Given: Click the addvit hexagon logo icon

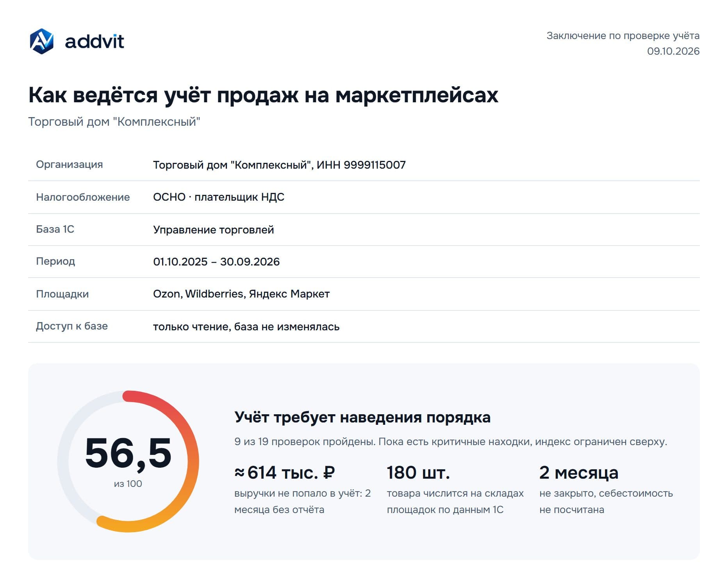Looking at the screenshot, I should point(42,41).
